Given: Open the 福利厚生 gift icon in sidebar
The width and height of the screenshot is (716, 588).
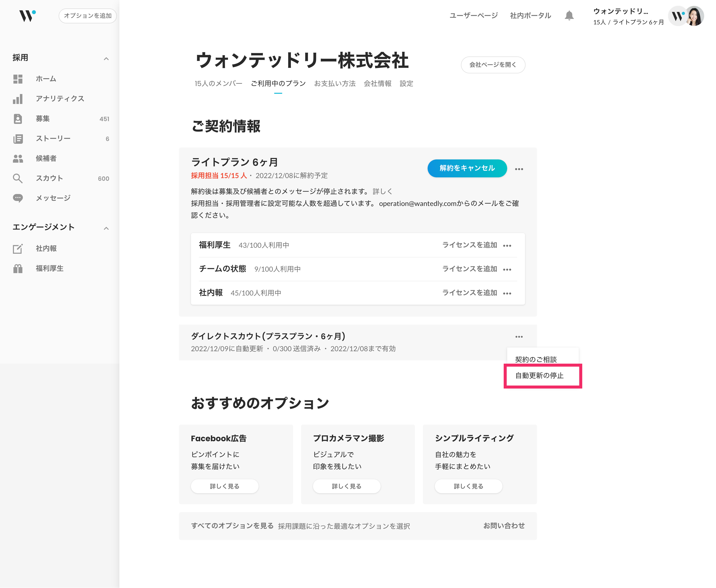Looking at the screenshot, I should tap(18, 269).
